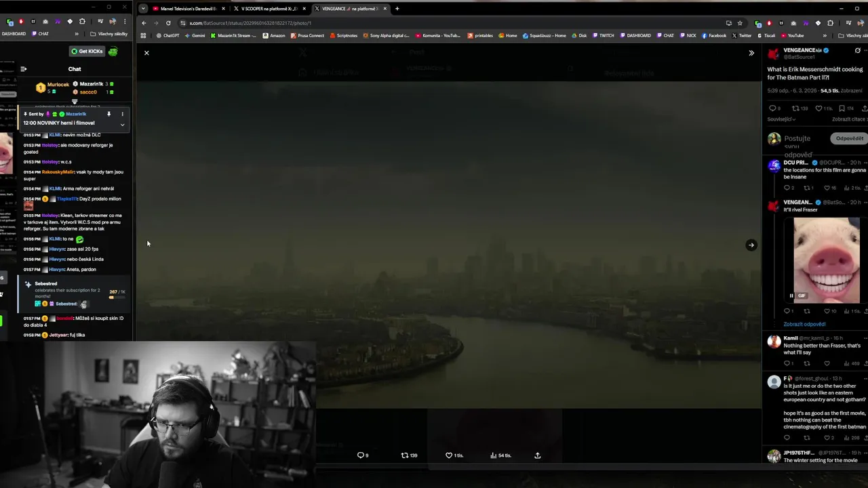This screenshot has width=868, height=488.
Task: Open the Extensions puzzle icon in main browser
Action: pos(830,23)
